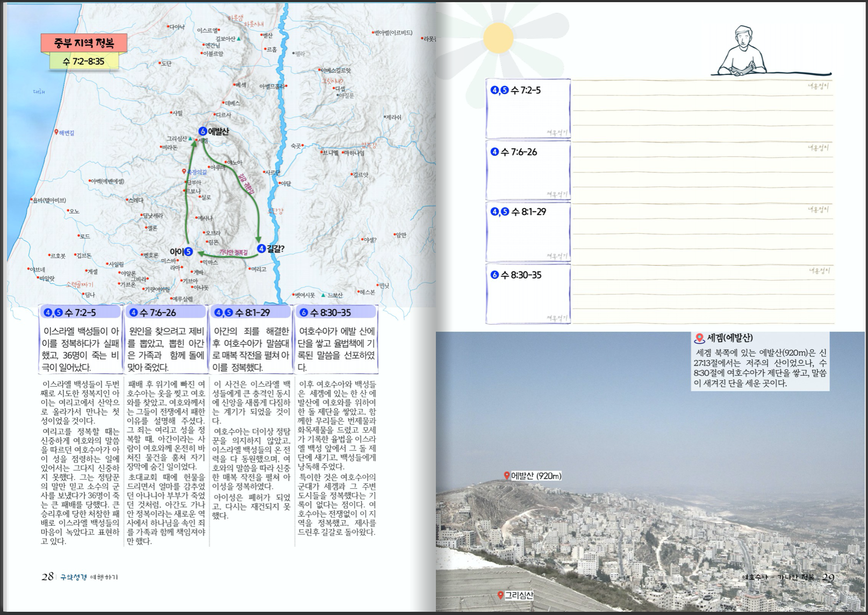Click the 아담 label near the river
The height and width of the screenshot is (615, 868).
pyautogui.click(x=285, y=184)
